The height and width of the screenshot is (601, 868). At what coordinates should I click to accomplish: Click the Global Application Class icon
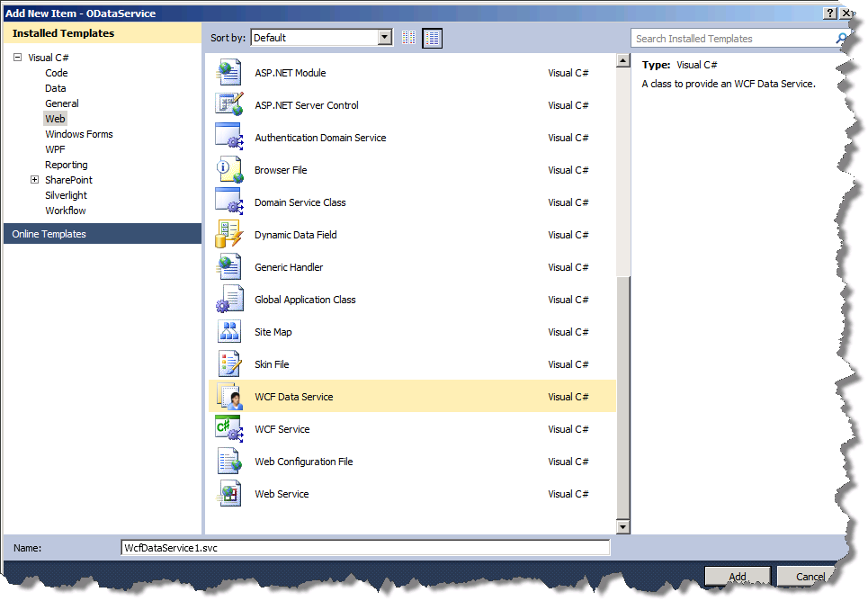click(x=229, y=299)
